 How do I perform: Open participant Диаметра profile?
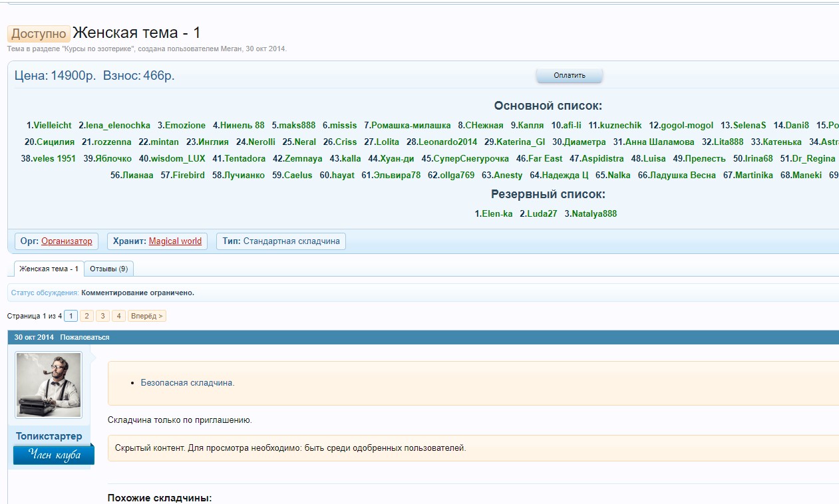coord(586,142)
